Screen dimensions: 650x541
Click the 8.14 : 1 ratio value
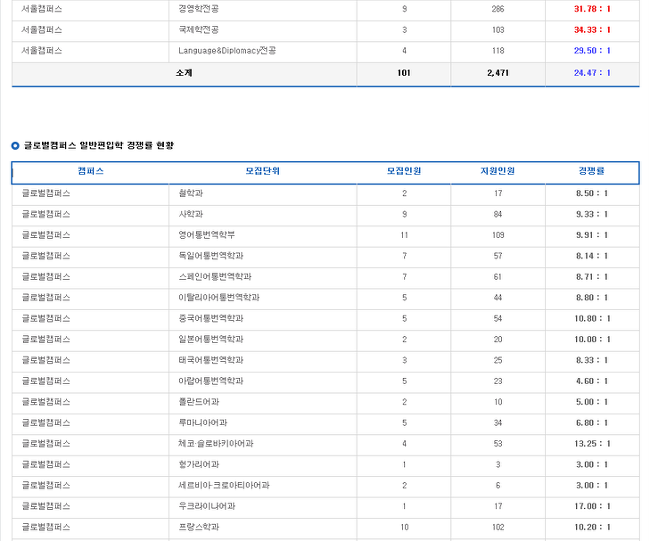click(592, 256)
